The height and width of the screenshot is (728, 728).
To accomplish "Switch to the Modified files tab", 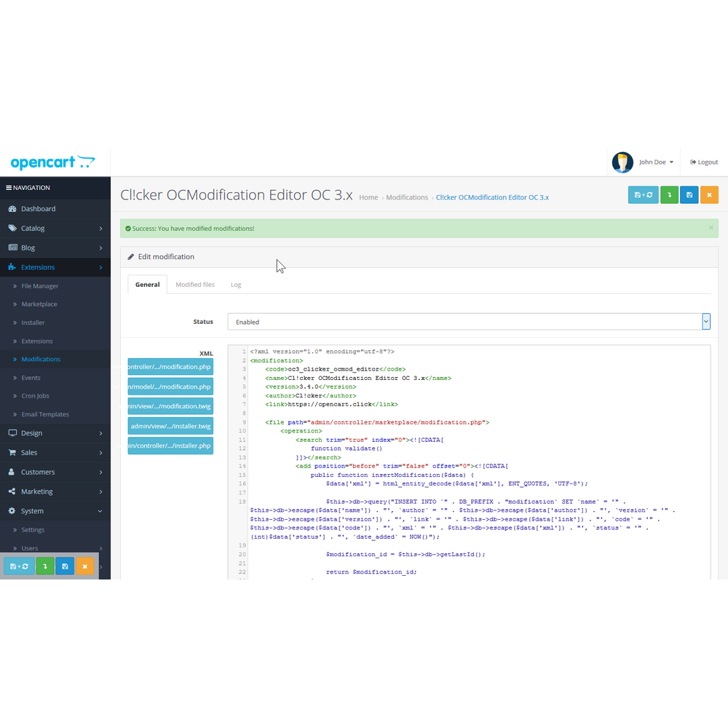I will (x=195, y=285).
